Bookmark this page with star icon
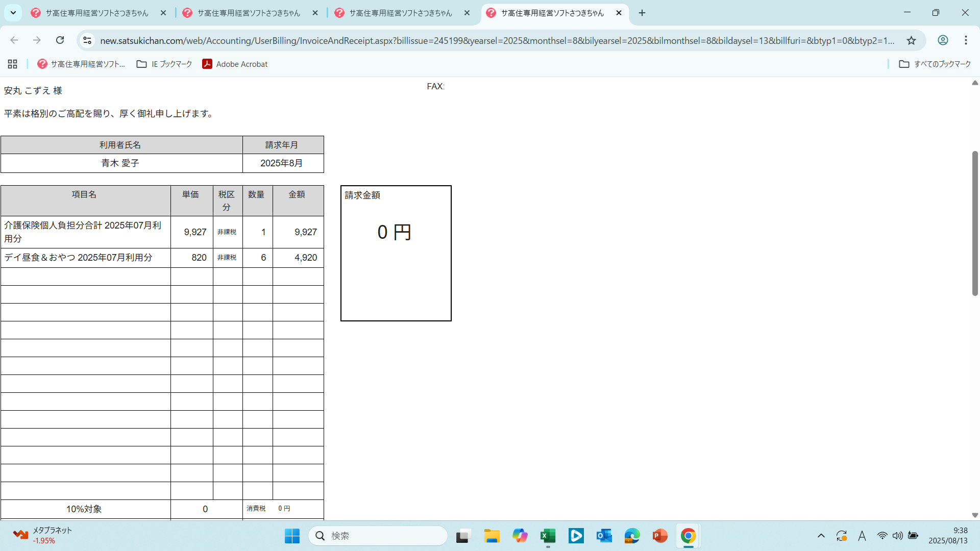This screenshot has width=980, height=551. 911,40
